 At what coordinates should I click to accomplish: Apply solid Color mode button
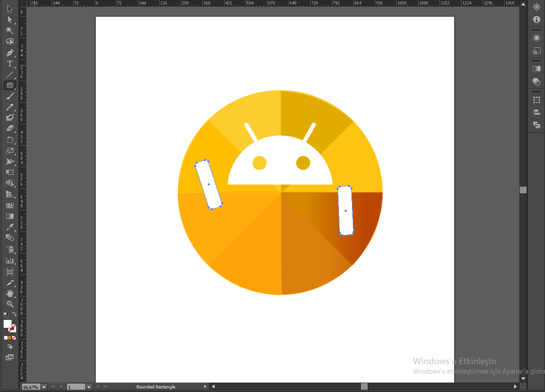[x=6, y=338]
